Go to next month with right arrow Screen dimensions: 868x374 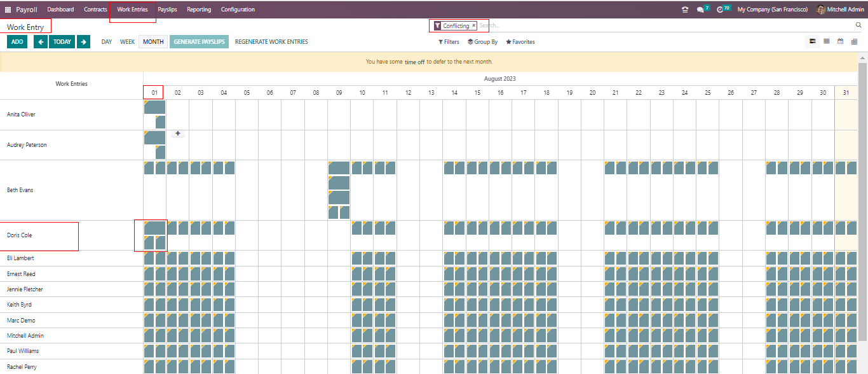[84, 42]
